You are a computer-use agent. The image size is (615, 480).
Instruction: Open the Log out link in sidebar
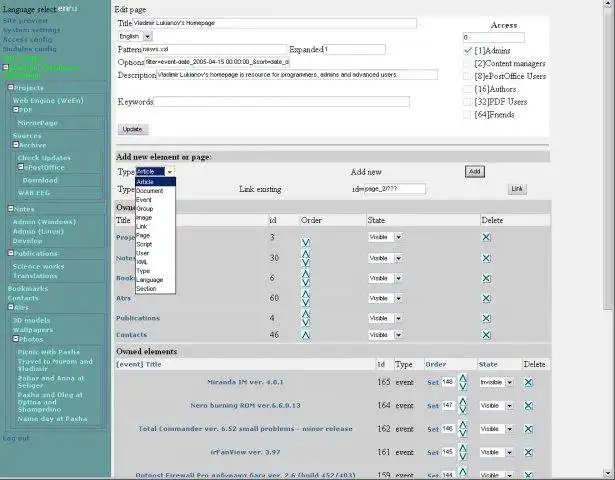(x=16, y=438)
